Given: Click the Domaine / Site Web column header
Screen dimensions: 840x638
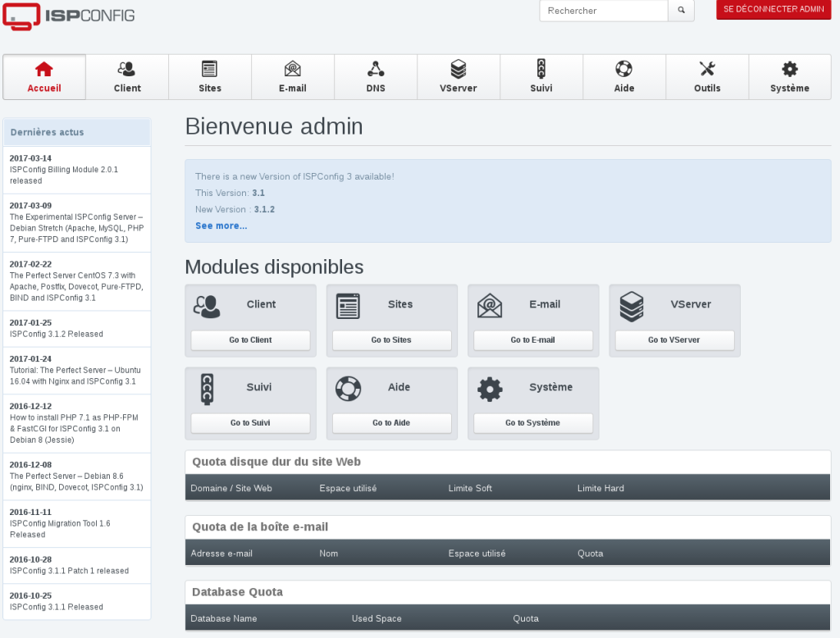Looking at the screenshot, I should 231,489.
